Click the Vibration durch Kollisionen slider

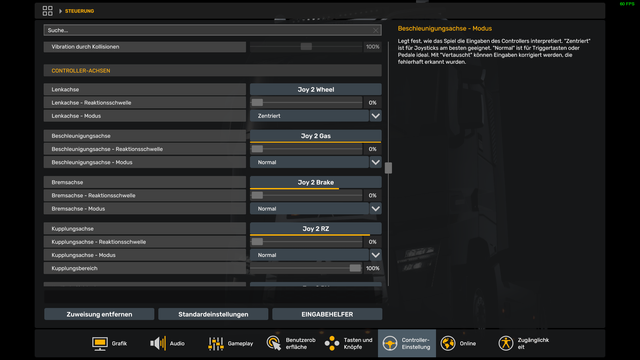coord(306,47)
